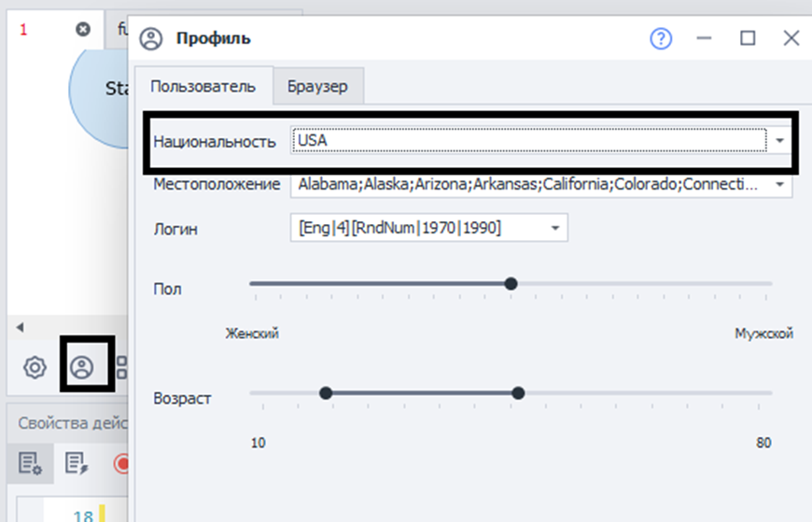Click the gear settings icon
This screenshot has height=522, width=812.
(x=35, y=367)
